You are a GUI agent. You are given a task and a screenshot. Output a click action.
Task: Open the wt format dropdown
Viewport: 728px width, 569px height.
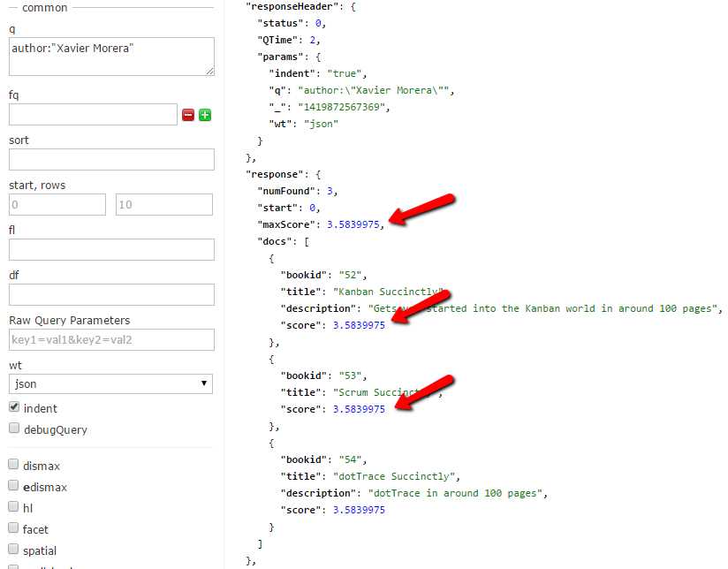tap(110, 384)
